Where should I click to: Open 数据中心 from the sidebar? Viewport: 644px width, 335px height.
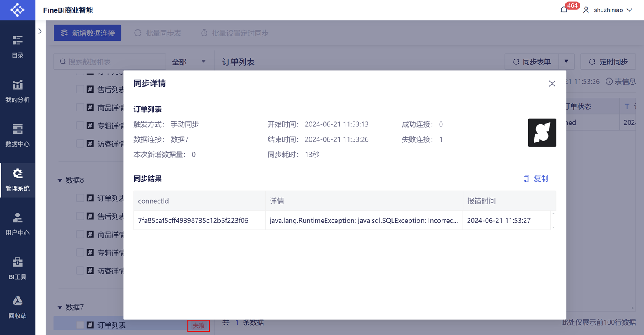coord(18,135)
